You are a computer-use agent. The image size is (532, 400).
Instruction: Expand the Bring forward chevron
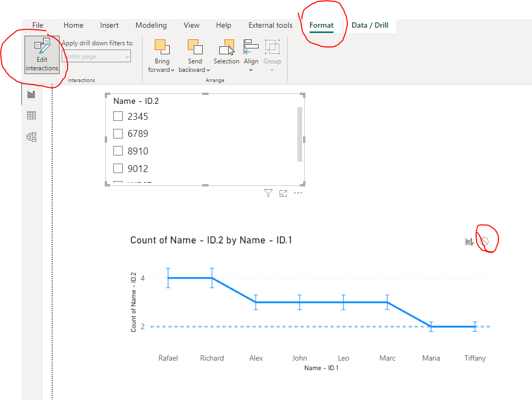tap(172, 70)
